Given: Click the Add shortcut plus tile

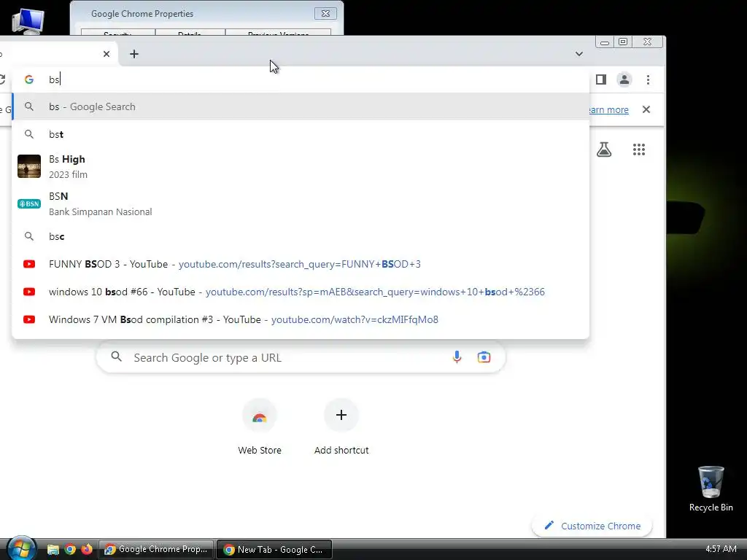Looking at the screenshot, I should [341, 427].
